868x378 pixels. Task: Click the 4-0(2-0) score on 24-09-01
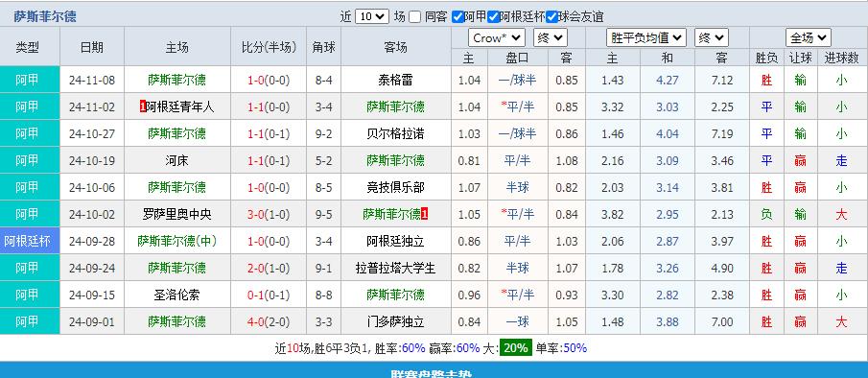[270, 321]
